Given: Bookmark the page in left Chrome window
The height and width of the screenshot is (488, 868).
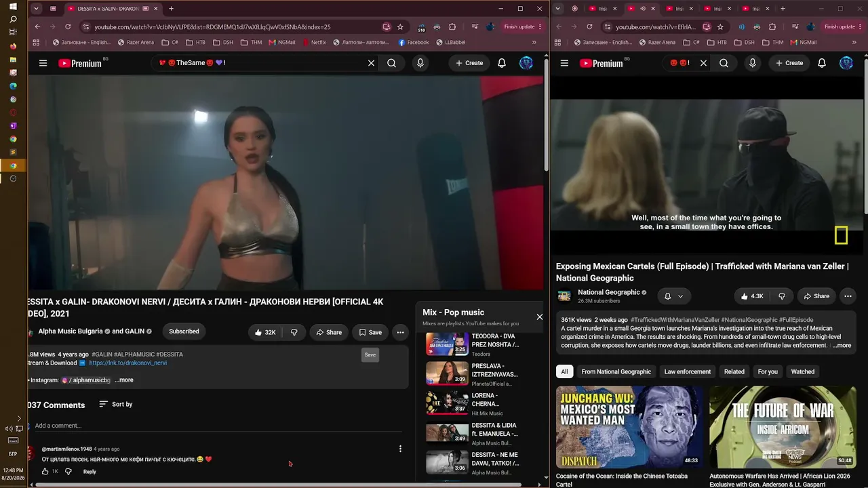Looking at the screenshot, I should tap(400, 26).
